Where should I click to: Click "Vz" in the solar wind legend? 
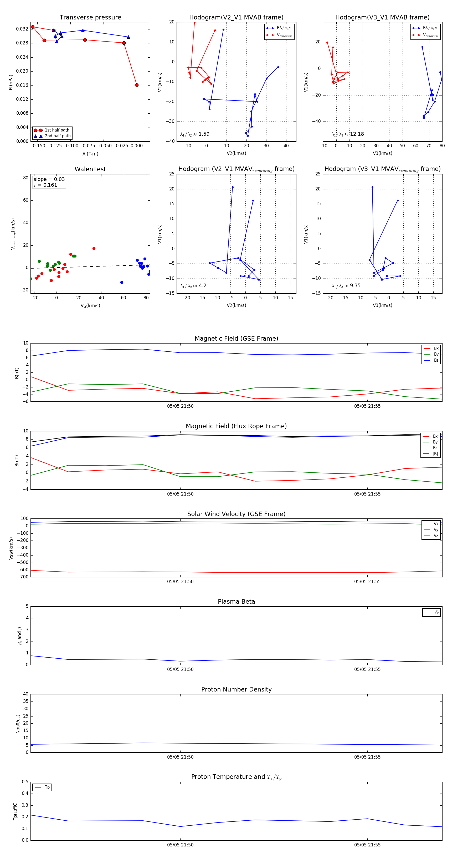[436, 536]
